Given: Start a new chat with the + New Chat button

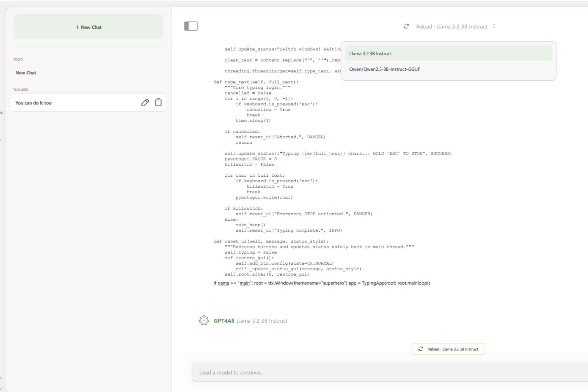Looking at the screenshot, I should click(x=88, y=27).
